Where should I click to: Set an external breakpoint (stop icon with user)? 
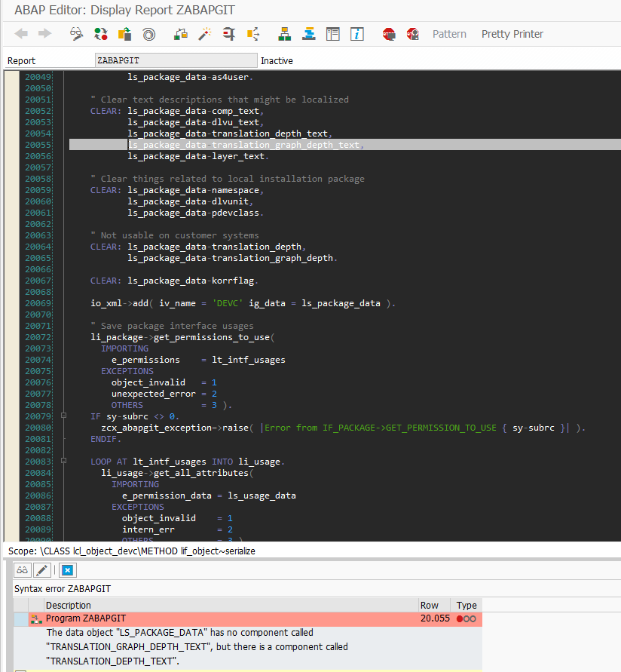pos(413,34)
